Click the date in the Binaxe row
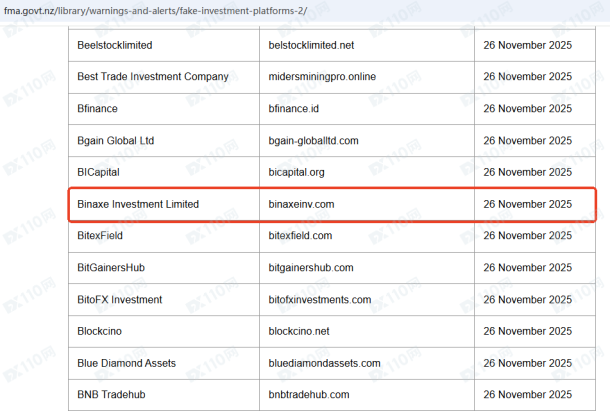Image resolution: width=610 pixels, height=411 pixels. [527, 204]
